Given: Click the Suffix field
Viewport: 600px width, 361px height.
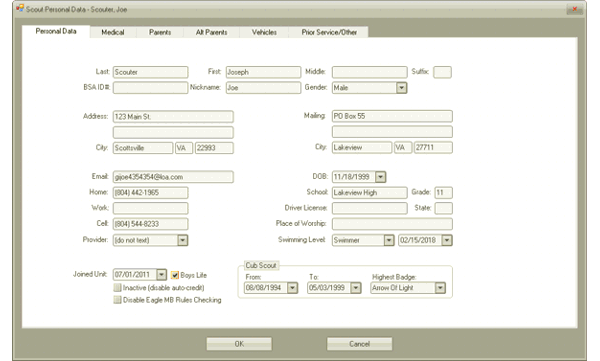Looking at the screenshot, I should (442, 72).
